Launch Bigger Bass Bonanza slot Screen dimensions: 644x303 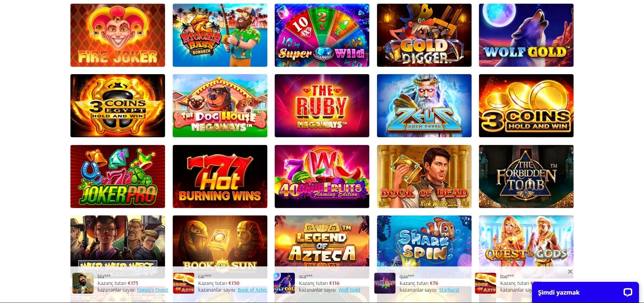(220, 35)
